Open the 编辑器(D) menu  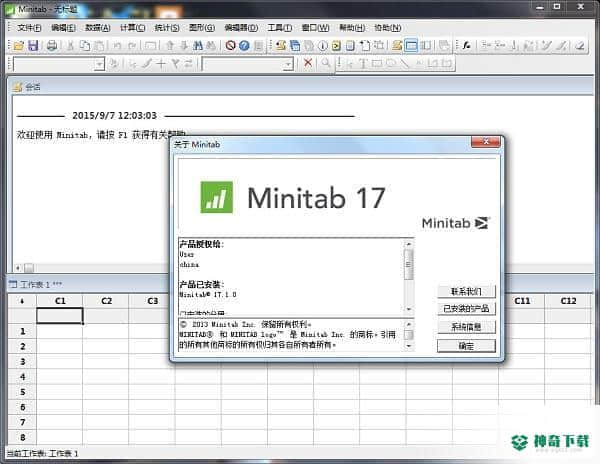(241, 28)
